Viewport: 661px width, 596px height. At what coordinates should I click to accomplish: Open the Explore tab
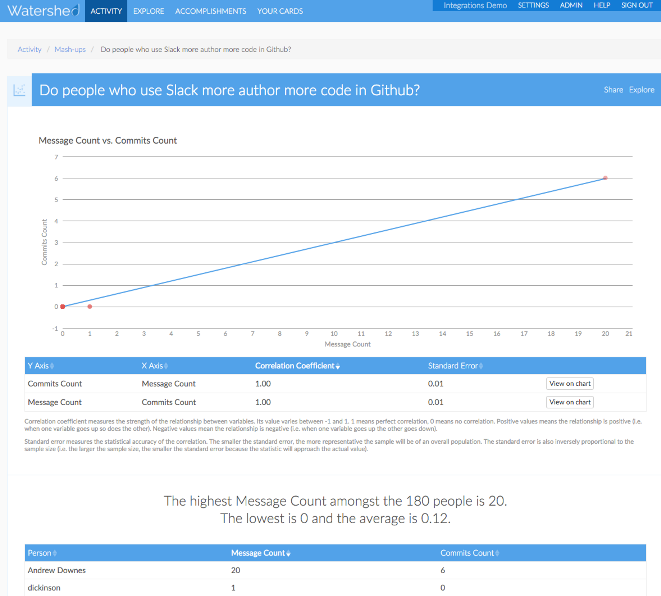[x=149, y=11]
